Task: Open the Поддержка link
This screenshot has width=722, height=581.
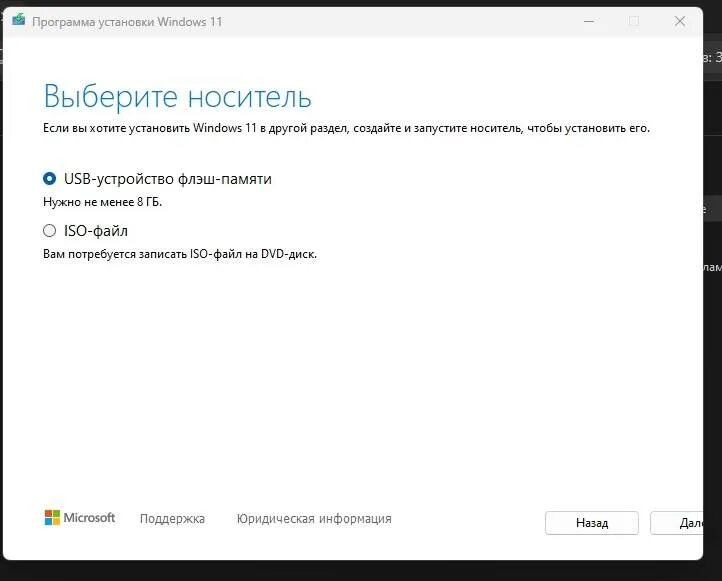Action: [x=172, y=519]
